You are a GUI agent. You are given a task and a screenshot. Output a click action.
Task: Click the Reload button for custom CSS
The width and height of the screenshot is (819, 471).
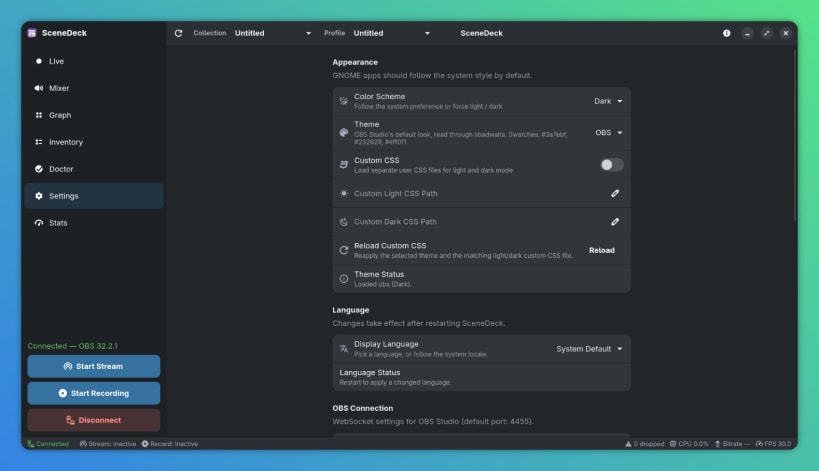tap(602, 250)
